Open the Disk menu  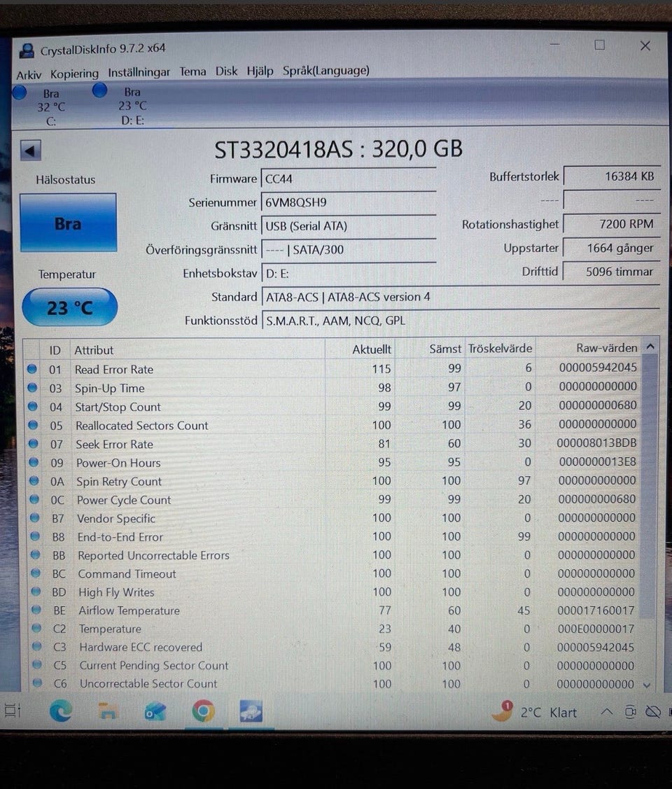click(226, 71)
